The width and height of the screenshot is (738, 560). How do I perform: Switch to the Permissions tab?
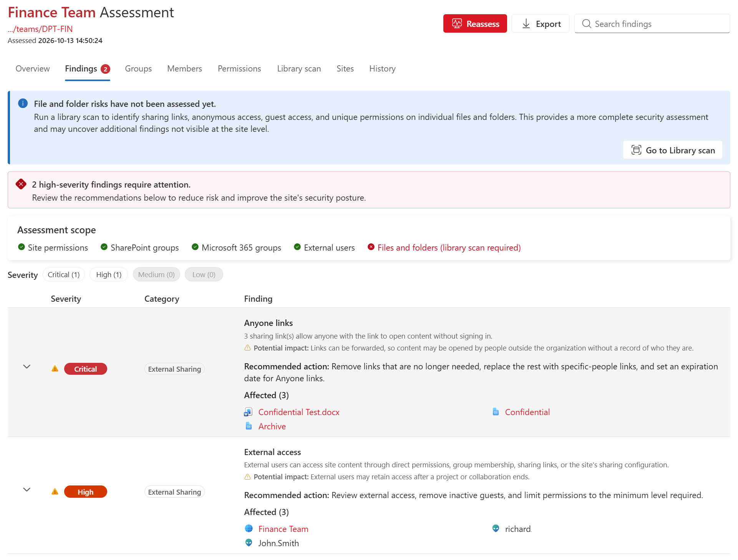(239, 68)
